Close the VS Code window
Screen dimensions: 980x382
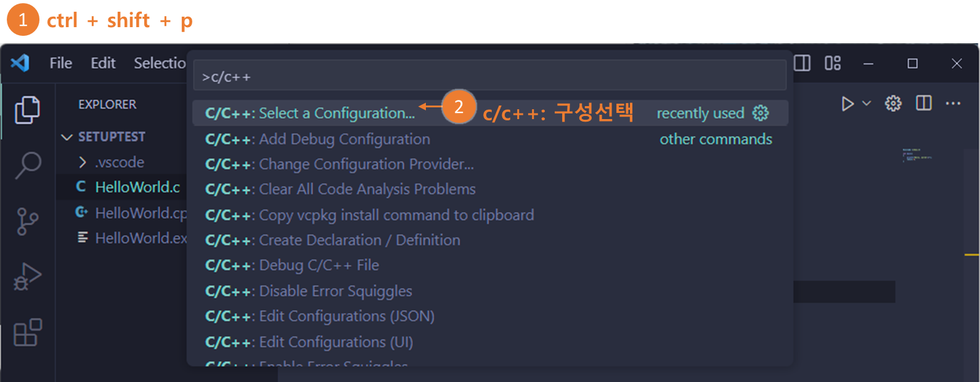click(957, 64)
